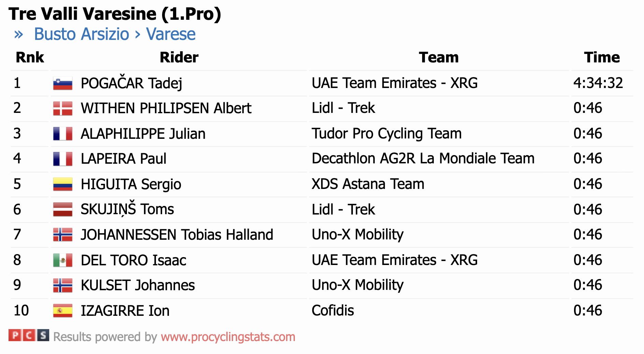The height and width of the screenshot is (354, 644).
Task: Click the Rnk column header
Action: 30,57
